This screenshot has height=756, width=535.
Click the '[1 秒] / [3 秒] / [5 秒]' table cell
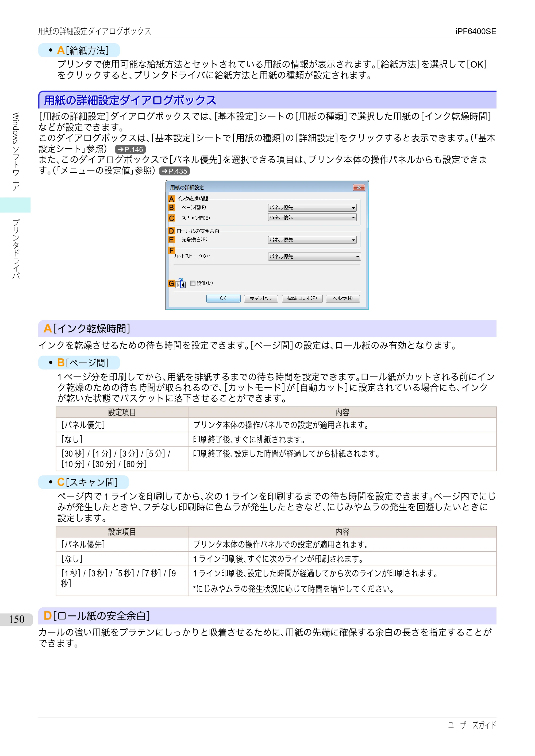pos(122,581)
